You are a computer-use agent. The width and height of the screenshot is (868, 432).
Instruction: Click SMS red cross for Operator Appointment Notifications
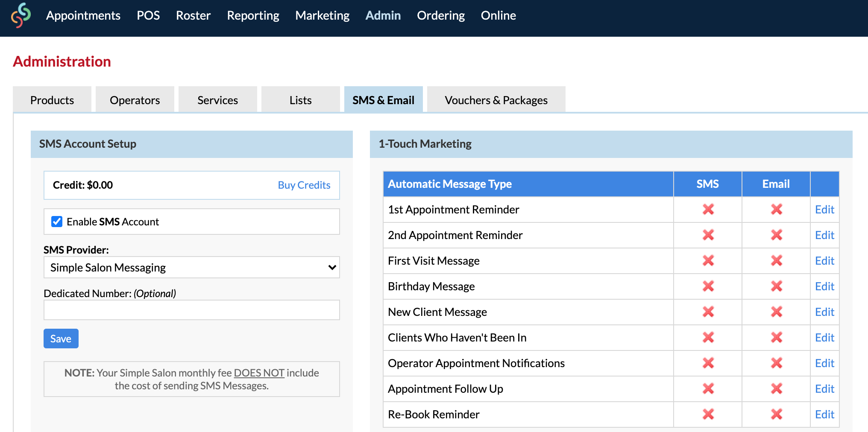708,363
